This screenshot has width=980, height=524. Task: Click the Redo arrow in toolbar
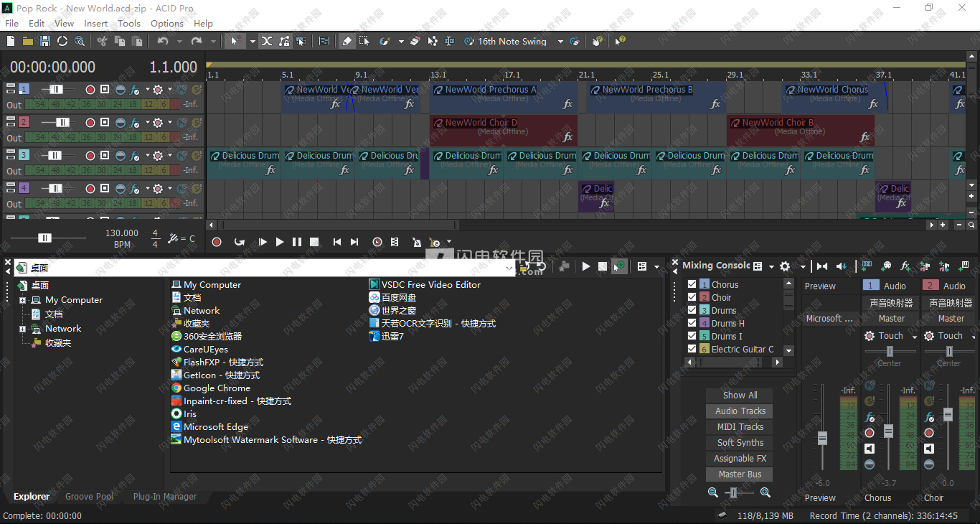point(196,42)
